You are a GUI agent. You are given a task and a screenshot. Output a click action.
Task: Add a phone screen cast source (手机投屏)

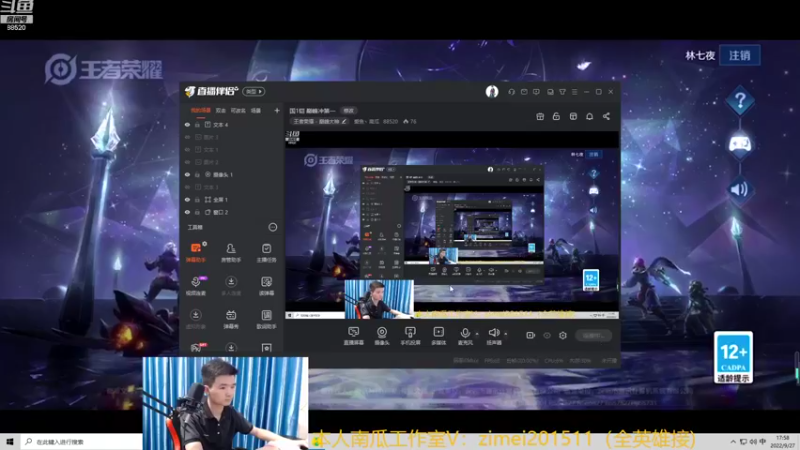pos(410,336)
